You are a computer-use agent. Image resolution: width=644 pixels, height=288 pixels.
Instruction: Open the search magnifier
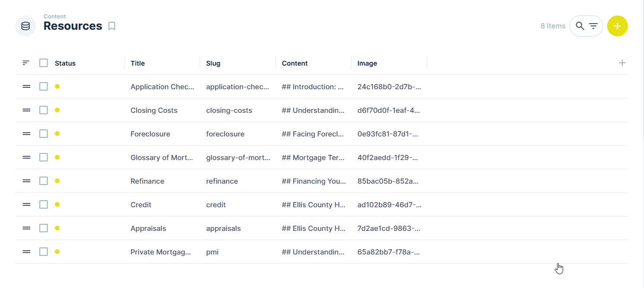pos(580,26)
